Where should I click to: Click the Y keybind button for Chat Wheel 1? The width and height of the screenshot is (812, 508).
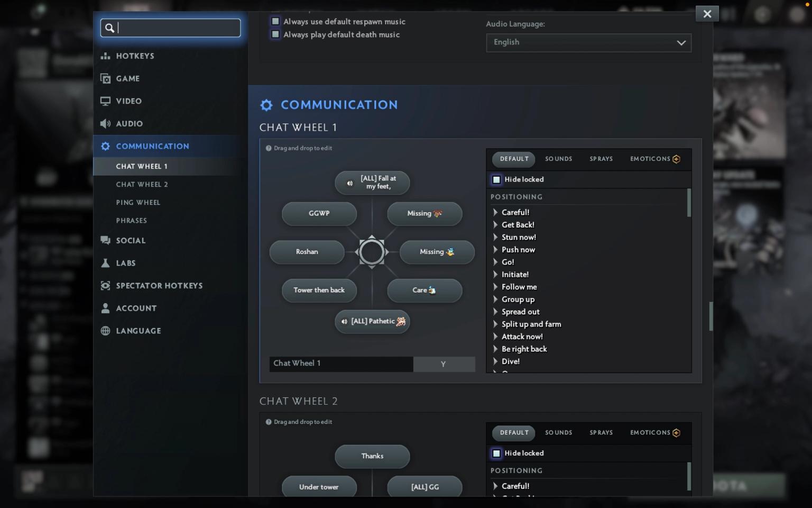[444, 364]
